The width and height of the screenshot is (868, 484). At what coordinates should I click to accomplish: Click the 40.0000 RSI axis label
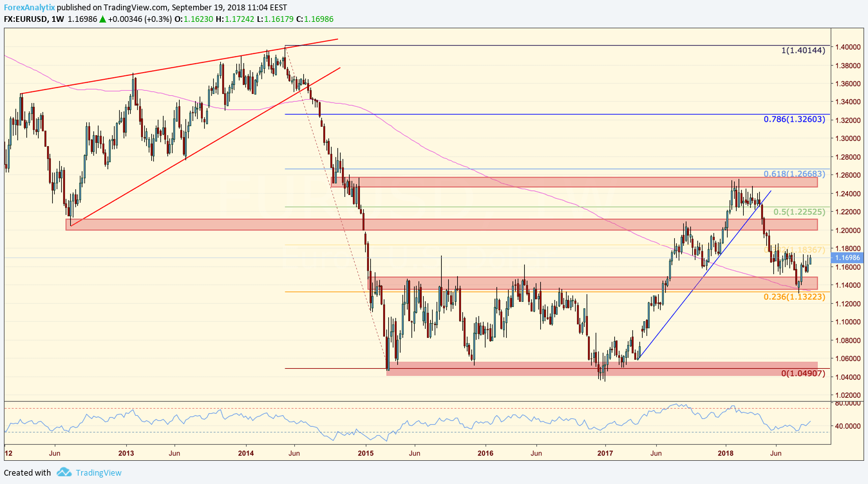848,426
